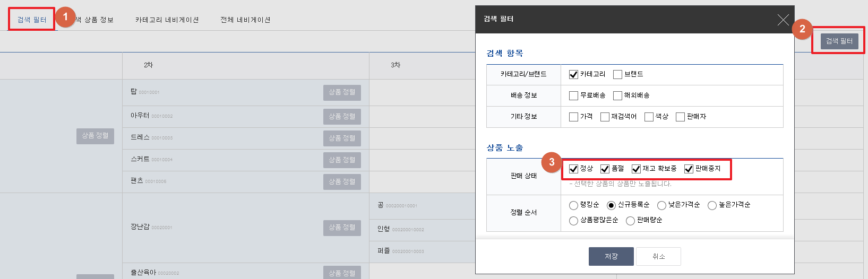Uncheck the 카테고리 checkbox

[x=573, y=75]
